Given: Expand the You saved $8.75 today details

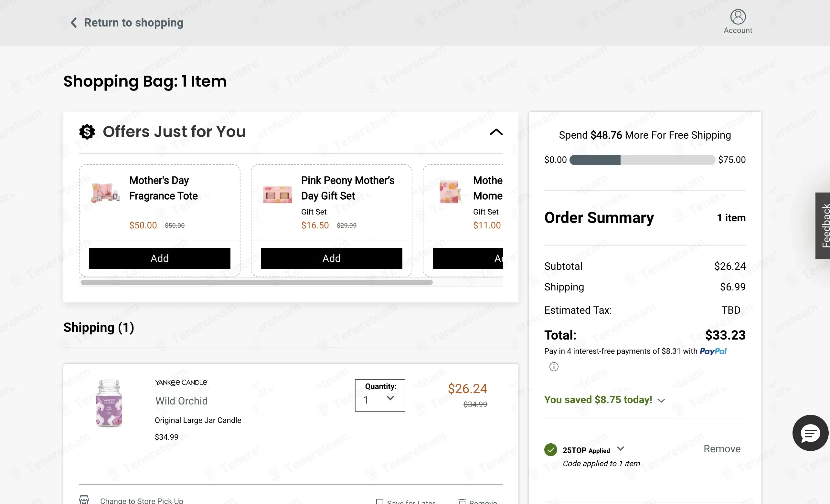Looking at the screenshot, I should point(661,400).
